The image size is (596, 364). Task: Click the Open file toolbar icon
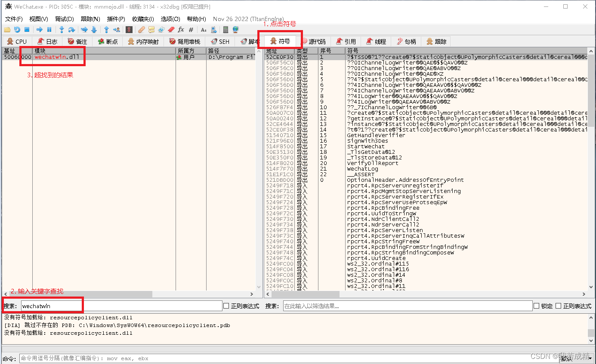pyautogui.click(x=7, y=30)
